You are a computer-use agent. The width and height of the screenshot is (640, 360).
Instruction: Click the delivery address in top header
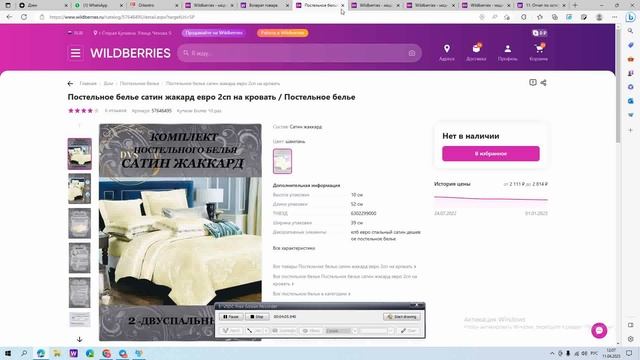click(132, 33)
